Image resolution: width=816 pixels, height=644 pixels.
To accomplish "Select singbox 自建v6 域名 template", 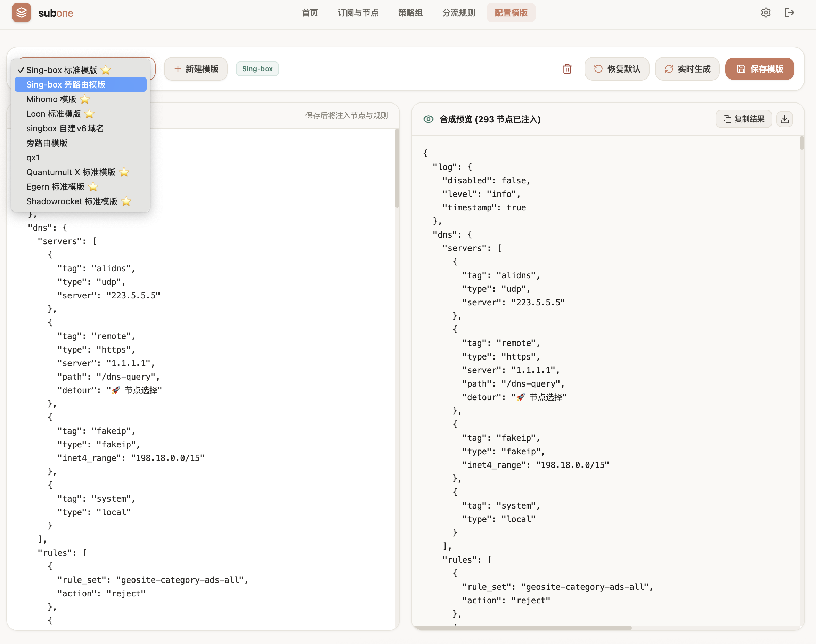I will [81, 129].
